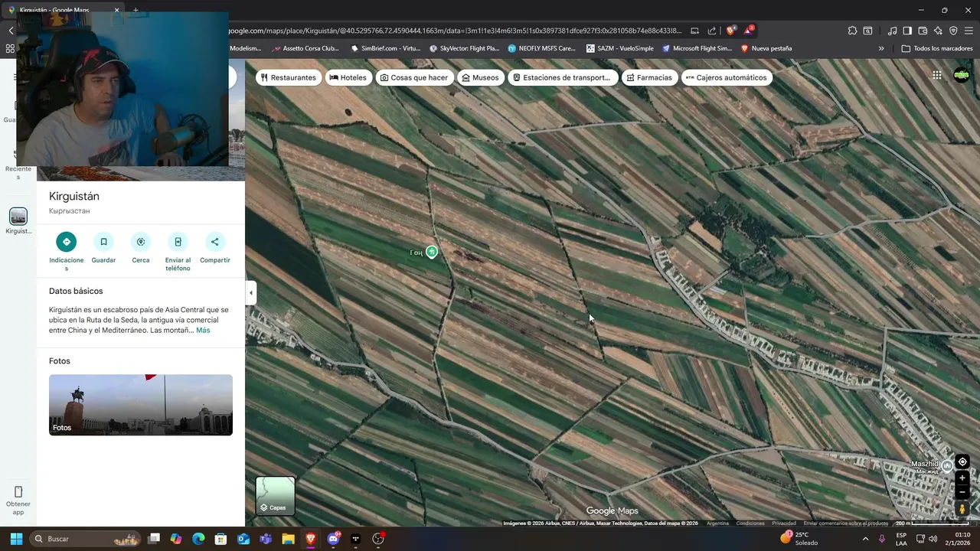Search nearby with the Cerca icon
This screenshot has width=980, height=551.
(141, 242)
